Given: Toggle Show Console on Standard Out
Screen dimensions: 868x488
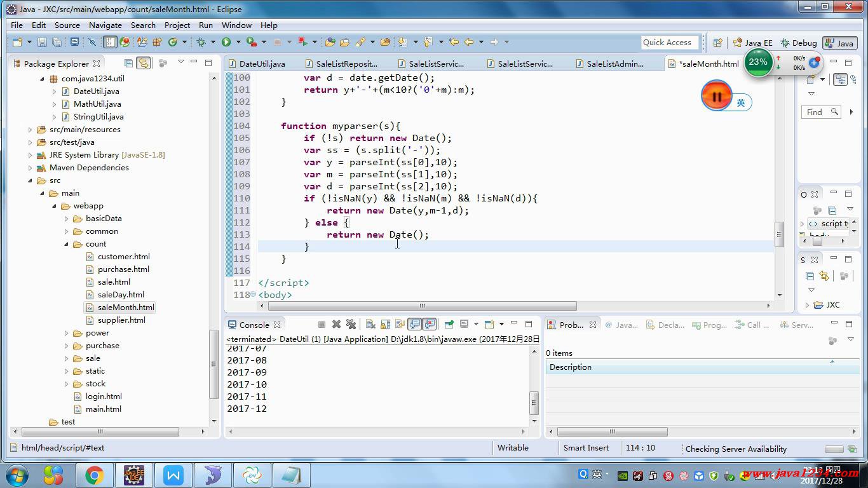Looking at the screenshot, I should (414, 324).
